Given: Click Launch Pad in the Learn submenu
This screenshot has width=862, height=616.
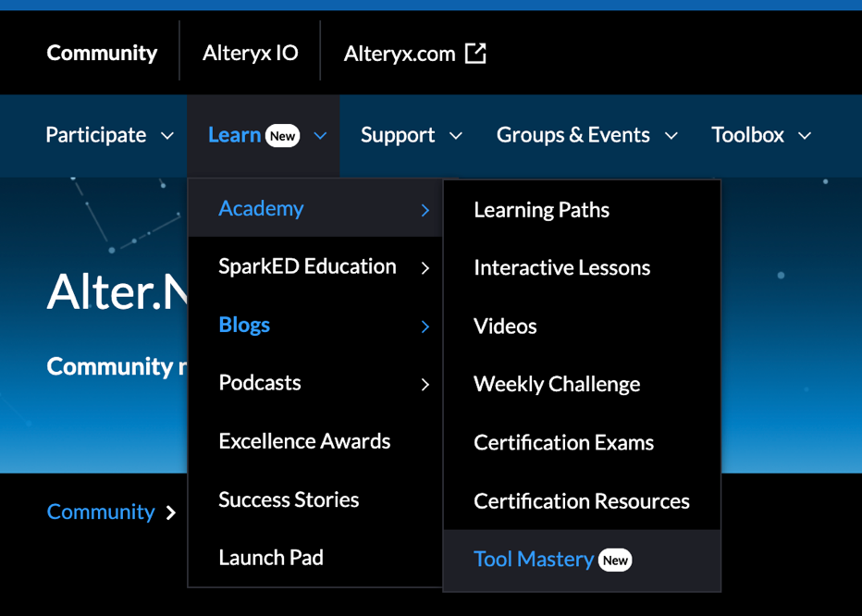Looking at the screenshot, I should 271,558.
